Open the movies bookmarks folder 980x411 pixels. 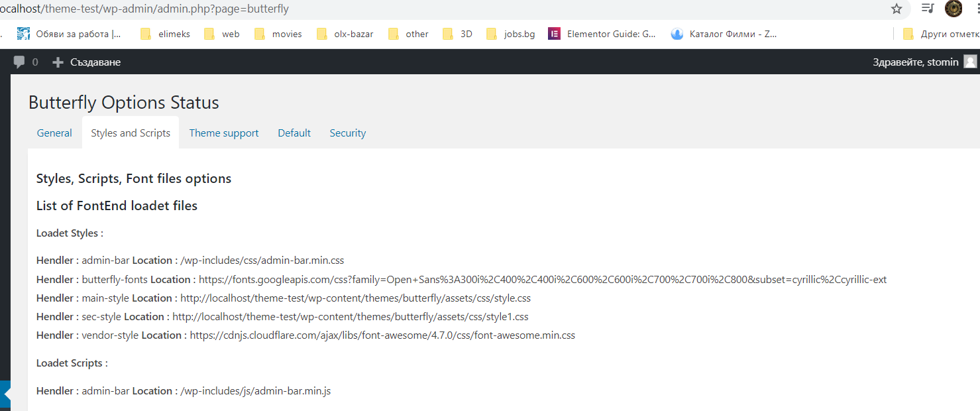click(278, 34)
